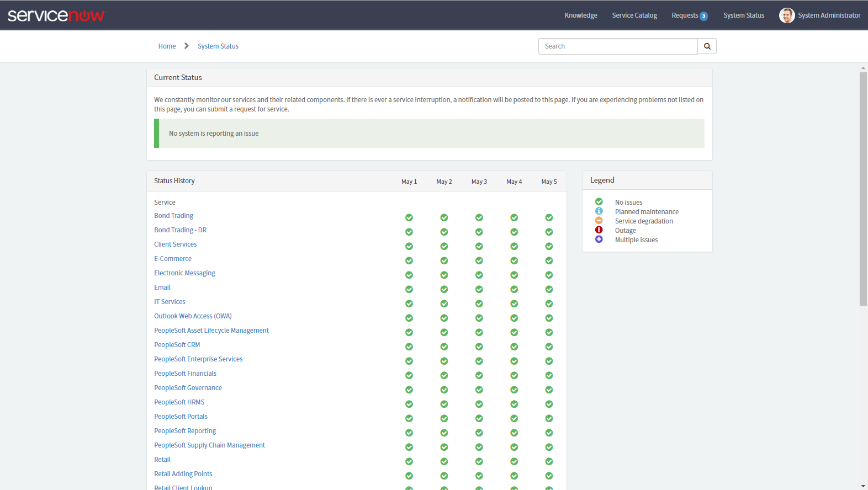The width and height of the screenshot is (868, 490).
Task: Open the Outlook Web Access (OWA) link
Action: [193, 316]
